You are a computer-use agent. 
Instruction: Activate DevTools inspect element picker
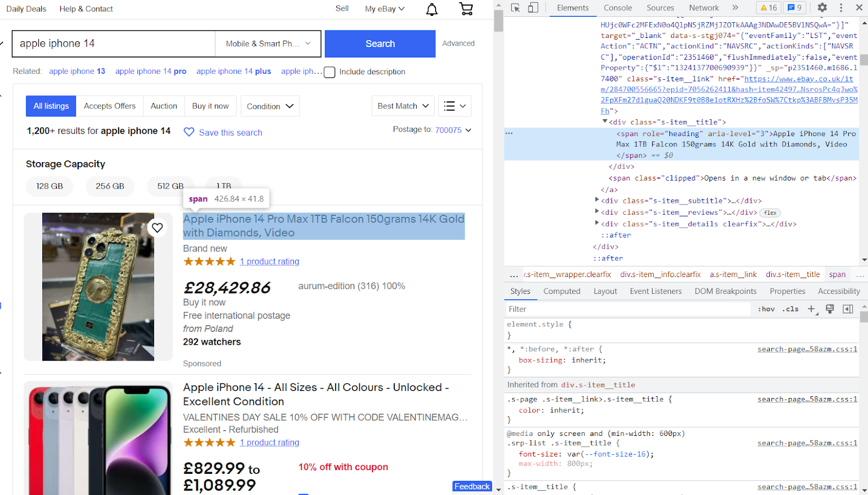(x=515, y=8)
